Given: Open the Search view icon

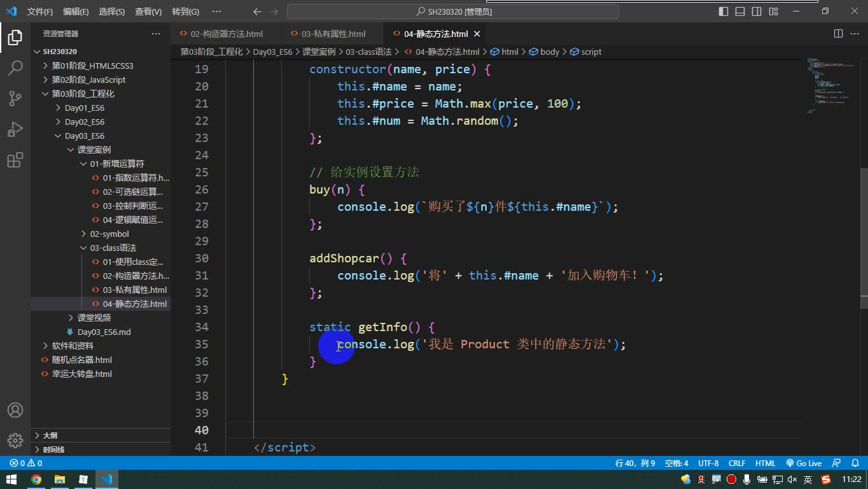Looking at the screenshot, I should [15, 67].
